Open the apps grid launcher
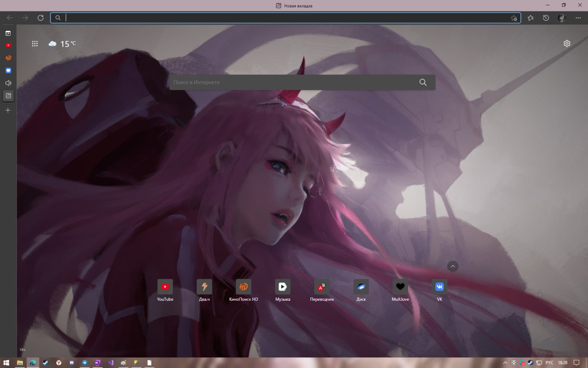588x368 pixels. [x=34, y=44]
